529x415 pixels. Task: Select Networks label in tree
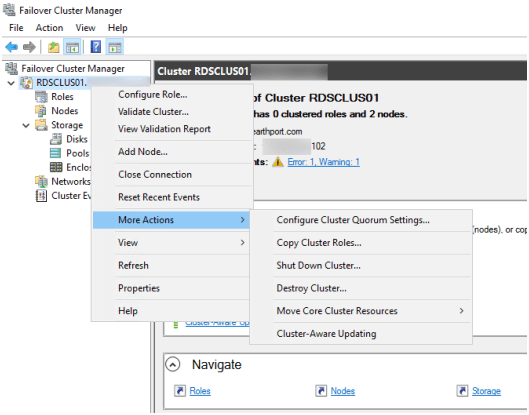click(x=71, y=182)
